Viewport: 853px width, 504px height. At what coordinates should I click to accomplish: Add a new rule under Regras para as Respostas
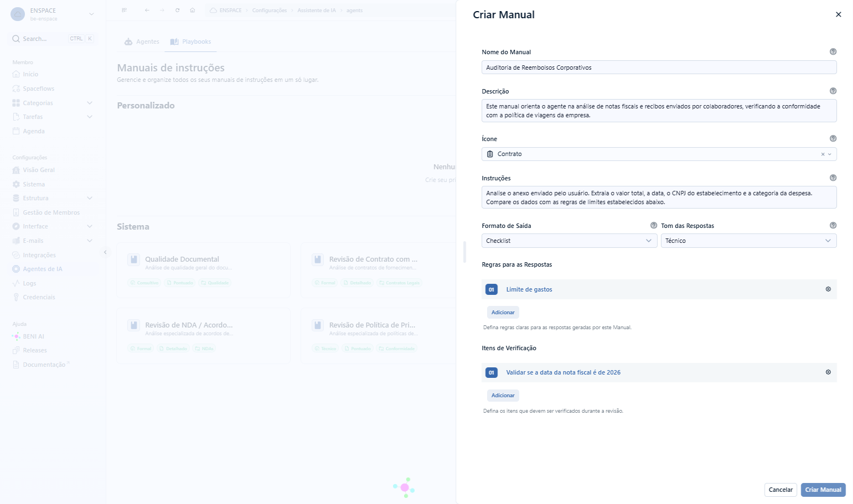coord(503,313)
